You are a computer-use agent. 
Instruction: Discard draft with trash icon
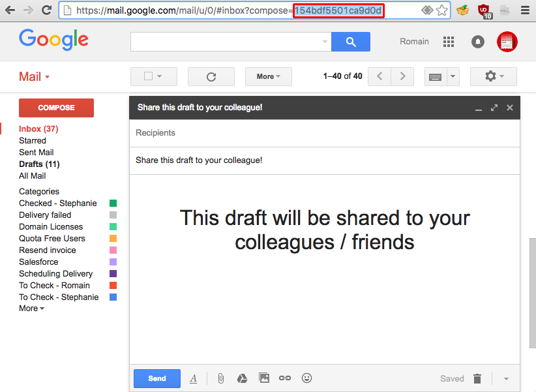(477, 379)
